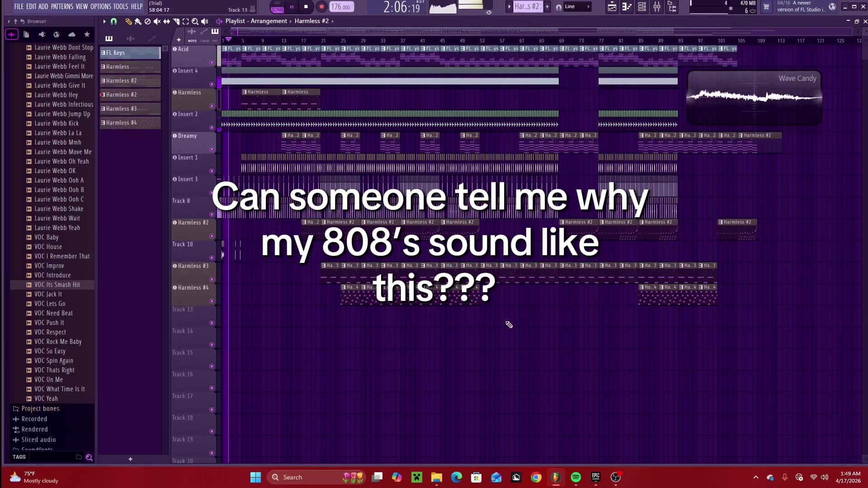Viewport: 868px width, 488px height.
Task: Click the record button
Action: [x=321, y=7]
